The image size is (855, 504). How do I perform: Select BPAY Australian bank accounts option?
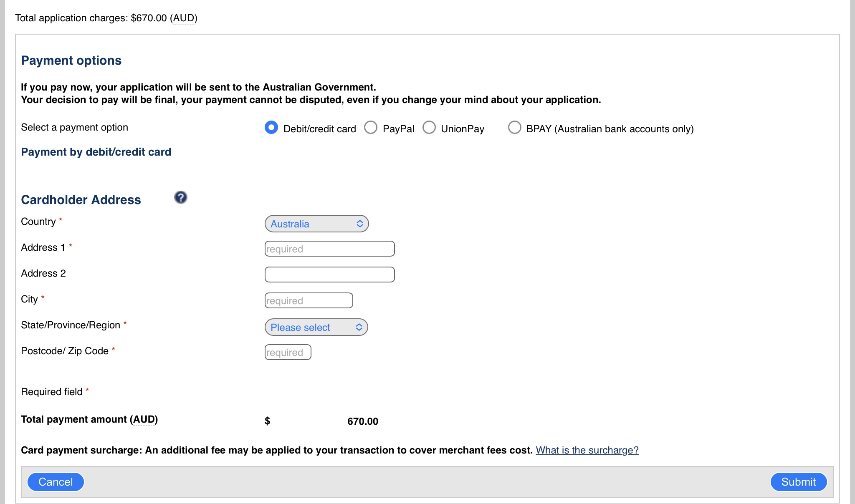pyautogui.click(x=514, y=127)
